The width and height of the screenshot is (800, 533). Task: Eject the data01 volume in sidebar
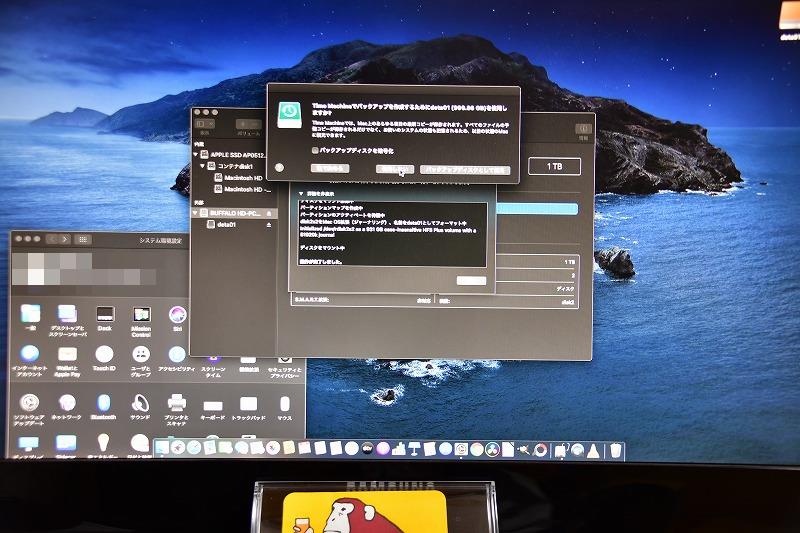coord(269,225)
